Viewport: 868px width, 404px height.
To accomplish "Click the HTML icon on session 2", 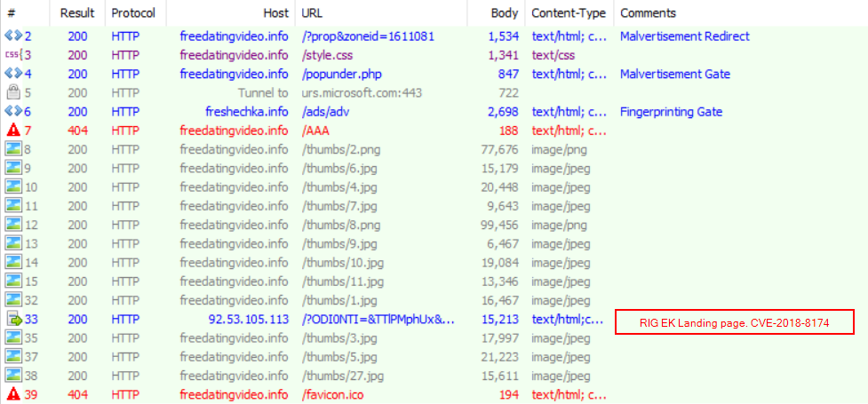I will [13, 36].
